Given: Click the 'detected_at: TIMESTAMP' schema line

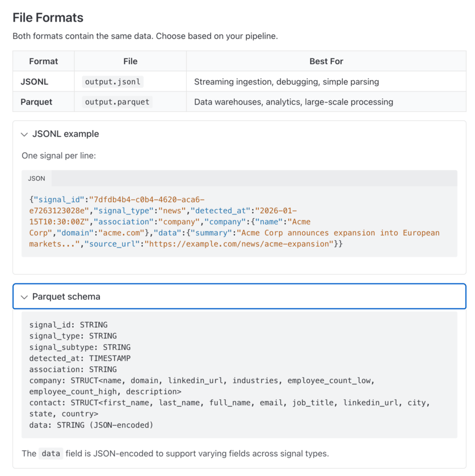Looking at the screenshot, I should 80,358.
